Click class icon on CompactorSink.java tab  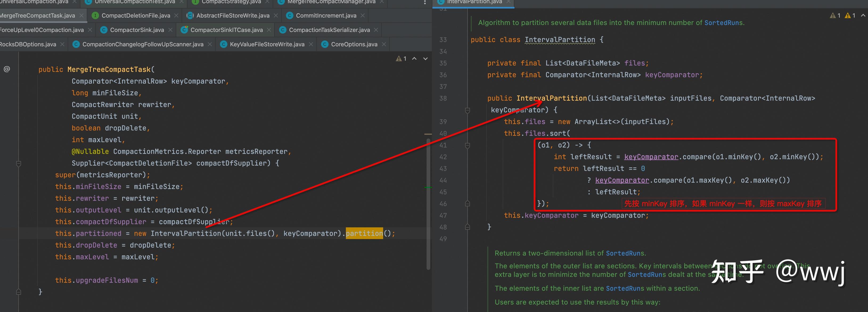[x=104, y=30]
